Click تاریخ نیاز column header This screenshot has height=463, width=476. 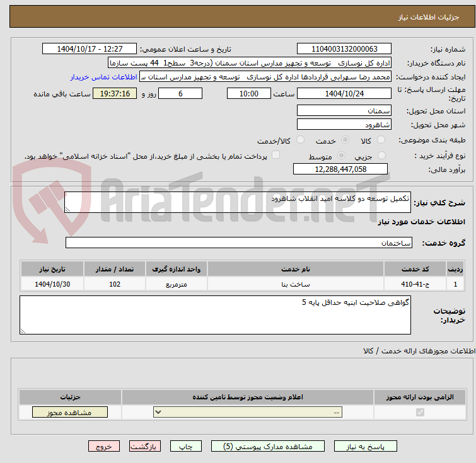pos(52,269)
